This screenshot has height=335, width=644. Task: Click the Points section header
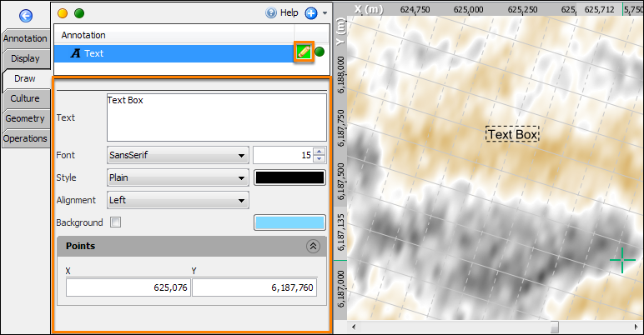tap(192, 247)
